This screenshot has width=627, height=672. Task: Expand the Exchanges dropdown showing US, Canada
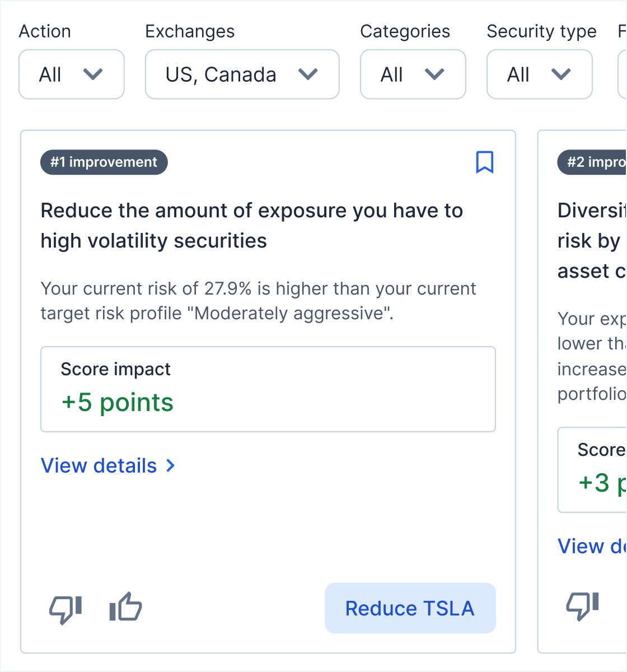tap(242, 74)
